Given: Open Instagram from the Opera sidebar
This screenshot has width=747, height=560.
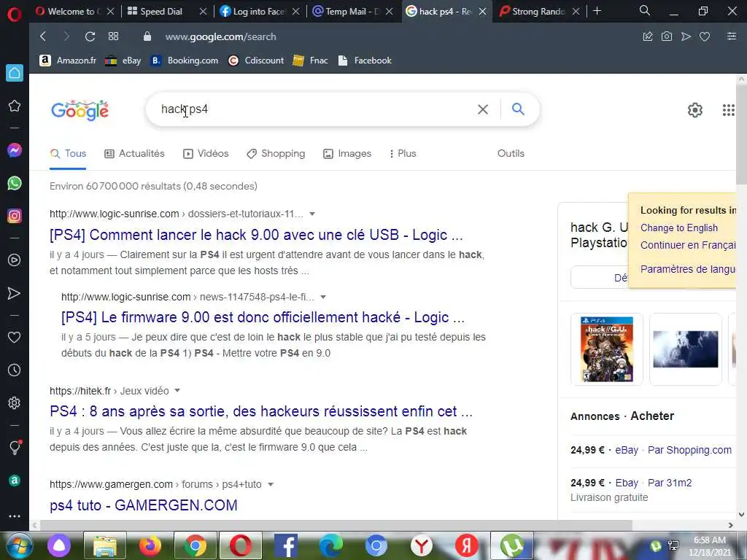Looking at the screenshot, I should tap(15, 216).
